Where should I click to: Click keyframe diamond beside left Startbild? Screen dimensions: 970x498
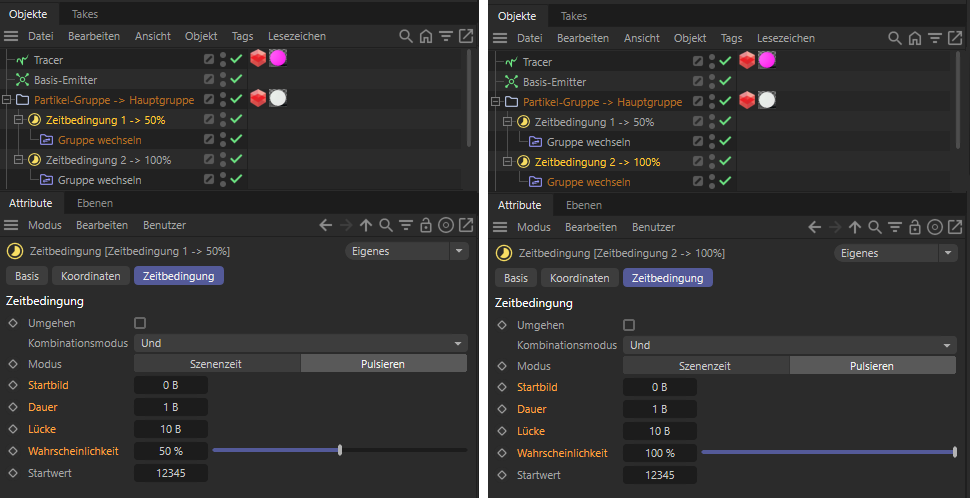tap(13, 385)
